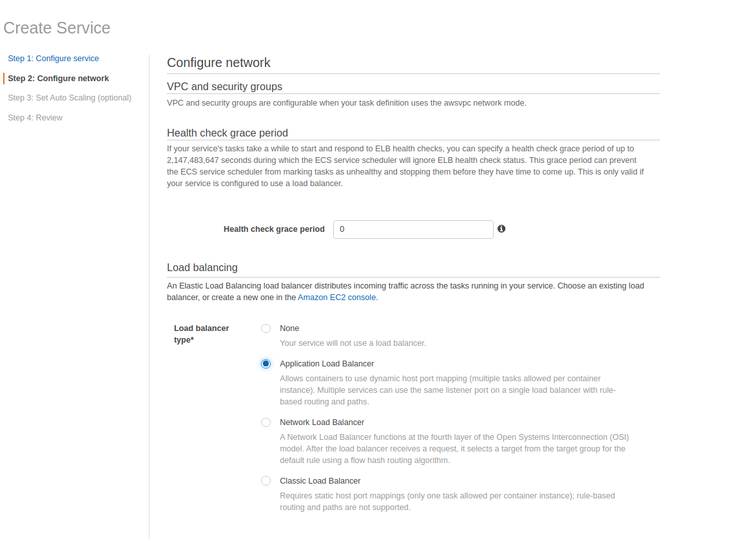Click the Configure network main heading
This screenshot has height=539, width=756.
pos(218,62)
